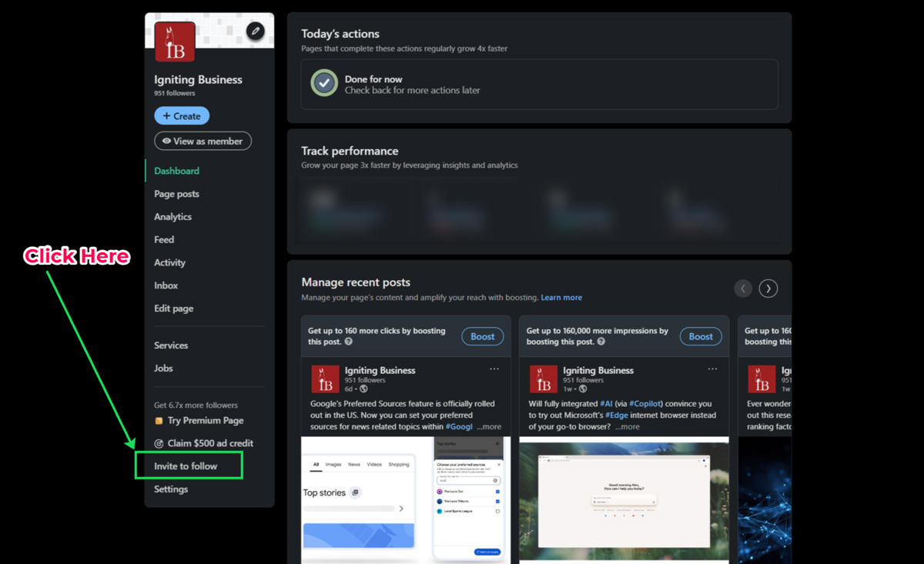Open the Learn more link
Screen dimensions: 924x564
561,298
